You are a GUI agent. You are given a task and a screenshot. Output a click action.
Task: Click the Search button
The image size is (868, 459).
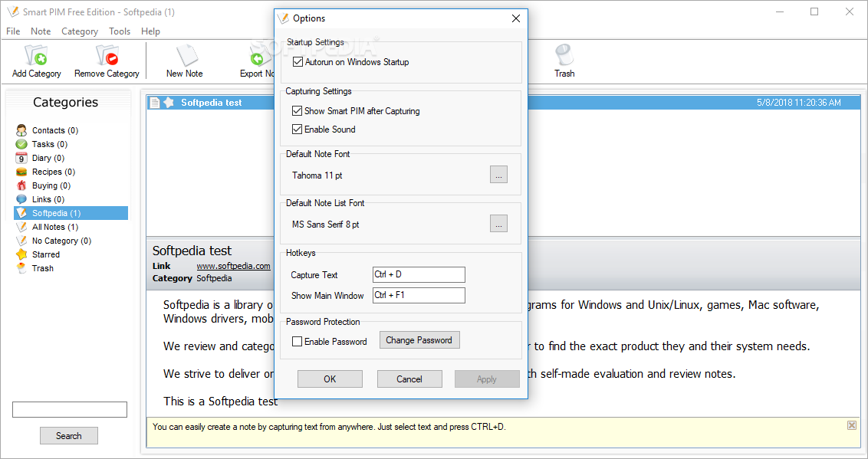click(x=69, y=436)
